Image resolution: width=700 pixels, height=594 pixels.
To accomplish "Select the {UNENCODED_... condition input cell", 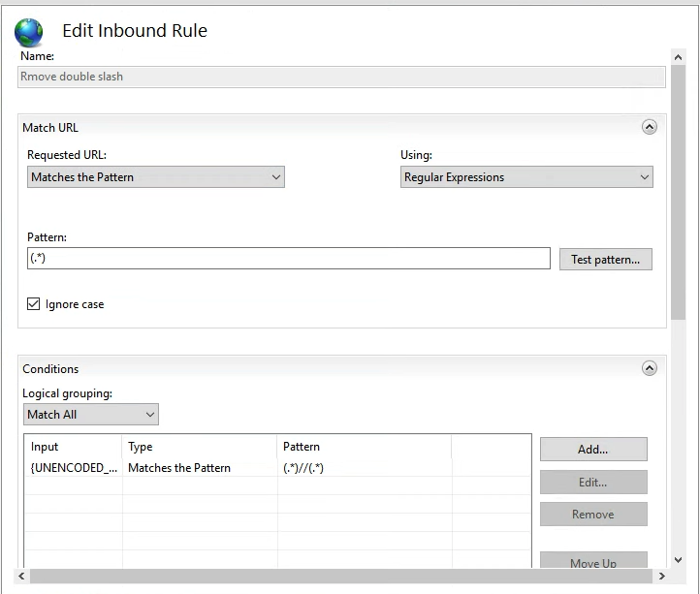I will coord(74,468).
